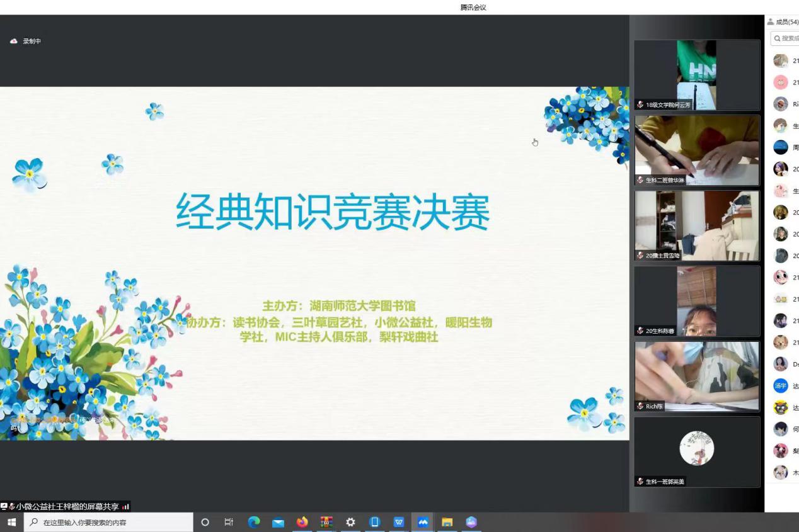This screenshot has height=532, width=799.
Task: Select the blue 汤宇 avatar in members list
Action: [x=781, y=386]
